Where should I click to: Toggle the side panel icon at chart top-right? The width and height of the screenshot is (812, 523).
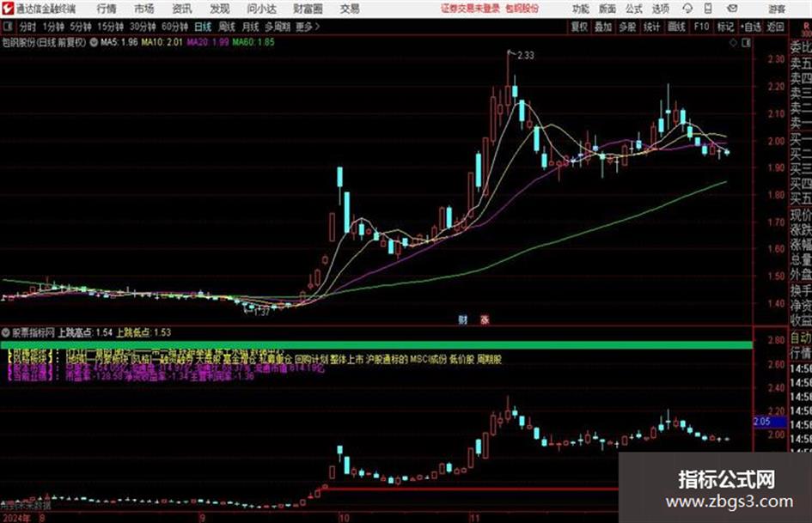tap(746, 43)
